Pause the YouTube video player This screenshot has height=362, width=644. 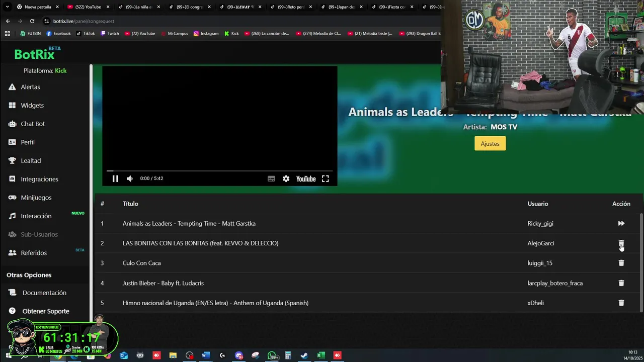[115, 178]
